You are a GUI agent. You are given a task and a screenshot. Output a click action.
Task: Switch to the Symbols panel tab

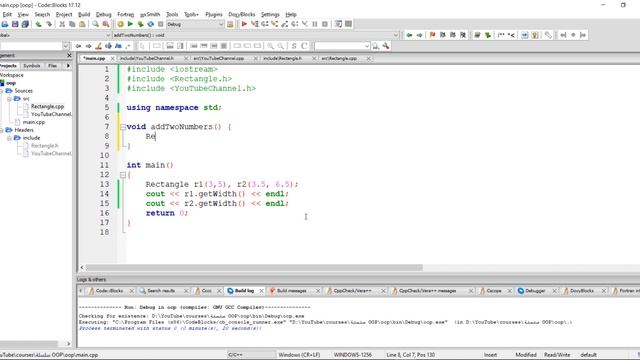31,66
